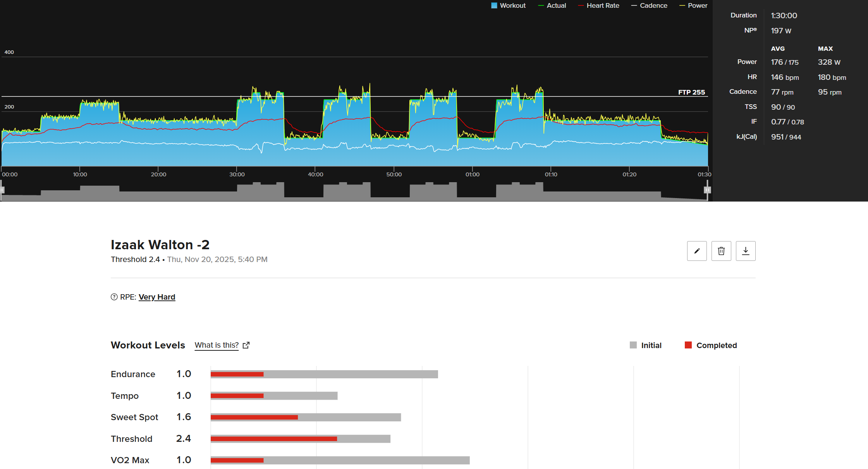Click the pencil edit icon button
The width and height of the screenshot is (868, 469).
697,251
